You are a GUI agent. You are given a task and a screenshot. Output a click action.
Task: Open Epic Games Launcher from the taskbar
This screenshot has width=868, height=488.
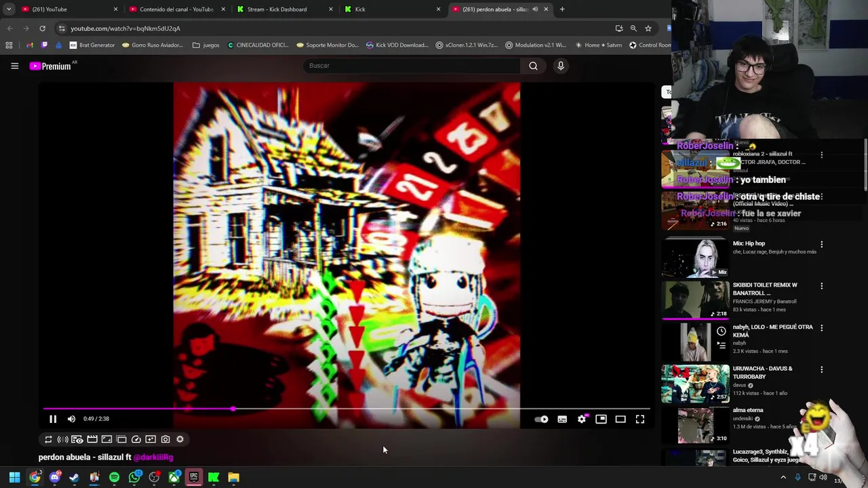[x=194, y=477]
